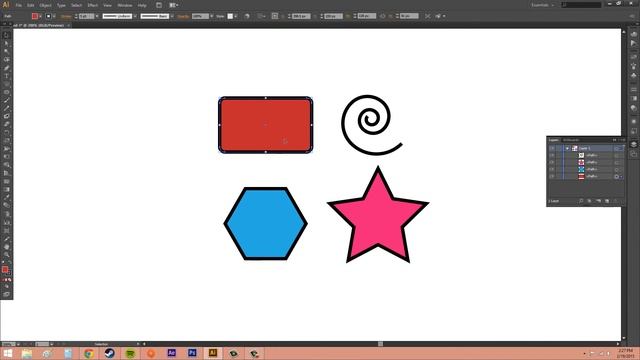The width and height of the screenshot is (640, 360).
Task: Open the File menu
Action: click(19, 5)
